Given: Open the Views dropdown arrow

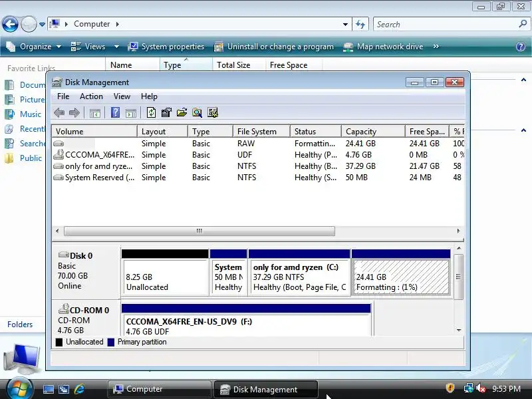Looking at the screenshot, I should click(116, 47).
